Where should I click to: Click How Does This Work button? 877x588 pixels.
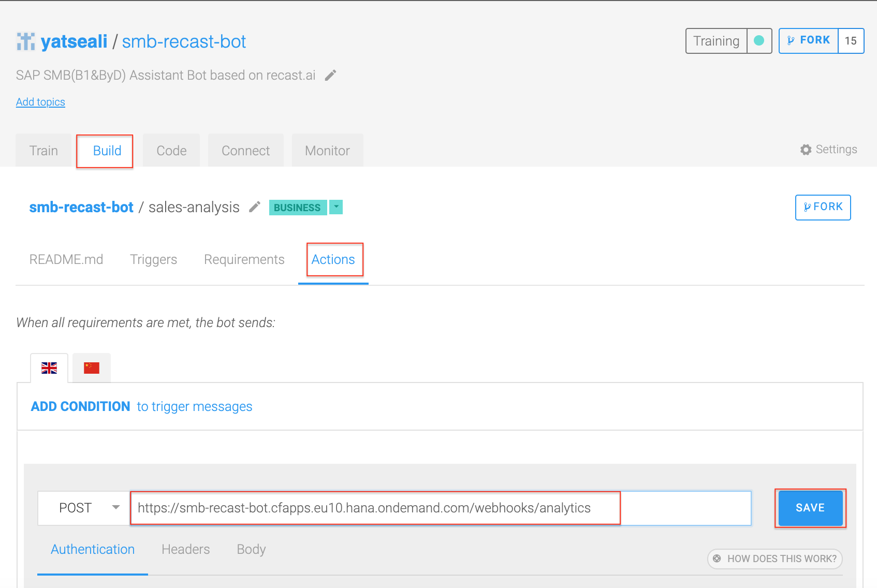[x=775, y=558]
